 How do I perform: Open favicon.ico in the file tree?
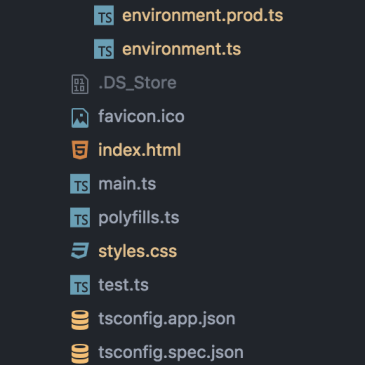tap(141, 116)
